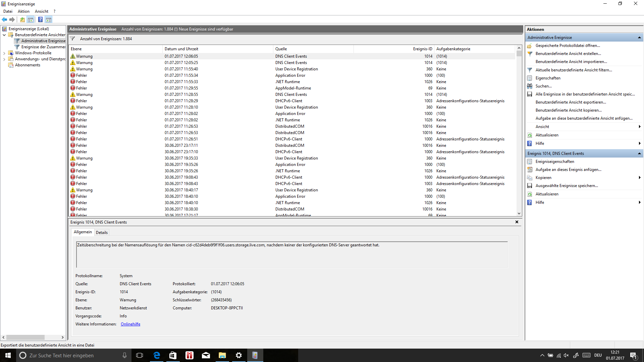Switch to the Details tab

click(x=102, y=232)
